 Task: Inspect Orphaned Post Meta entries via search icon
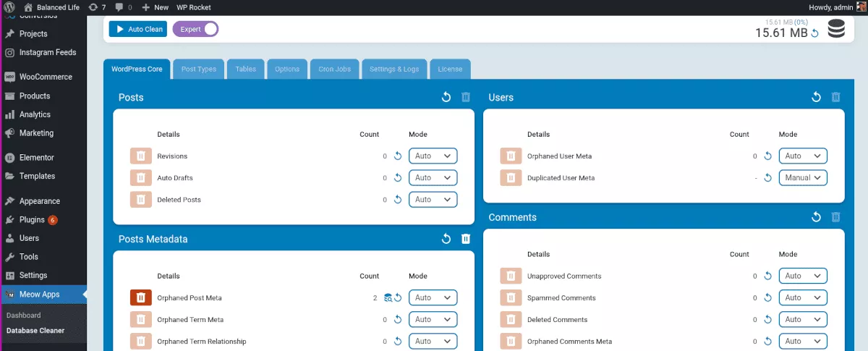tap(388, 297)
